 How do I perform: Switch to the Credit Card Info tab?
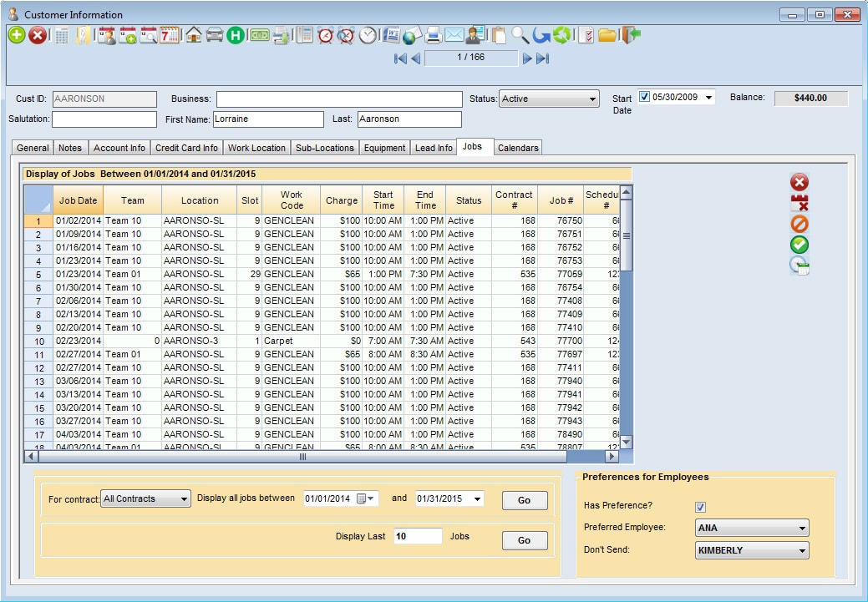point(185,148)
